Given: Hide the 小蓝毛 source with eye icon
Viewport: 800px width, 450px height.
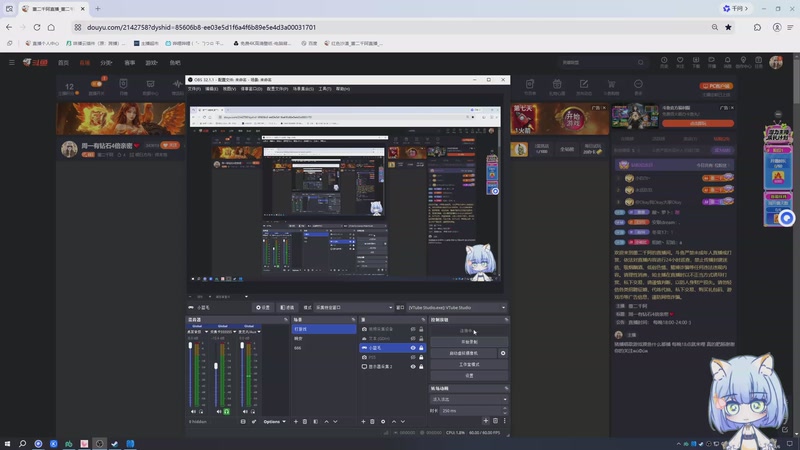Looking at the screenshot, I should [413, 348].
